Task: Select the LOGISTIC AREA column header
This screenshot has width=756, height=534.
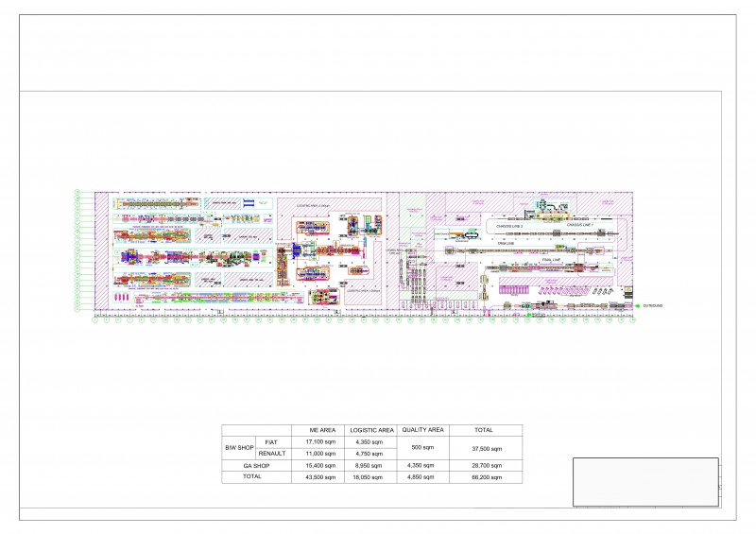Action: point(371,430)
